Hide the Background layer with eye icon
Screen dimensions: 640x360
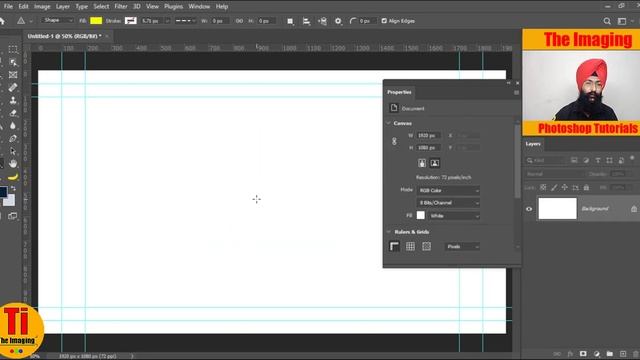(x=529, y=209)
